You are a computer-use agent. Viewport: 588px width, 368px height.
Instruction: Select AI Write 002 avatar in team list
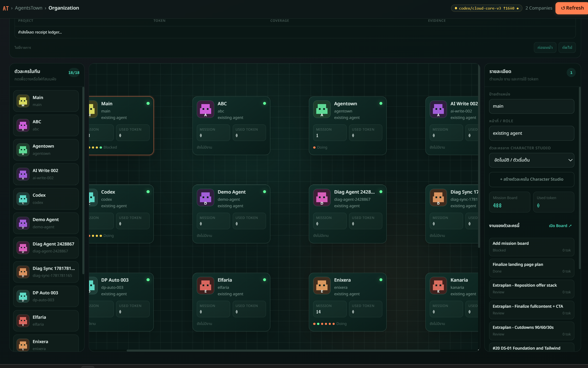coord(23,174)
